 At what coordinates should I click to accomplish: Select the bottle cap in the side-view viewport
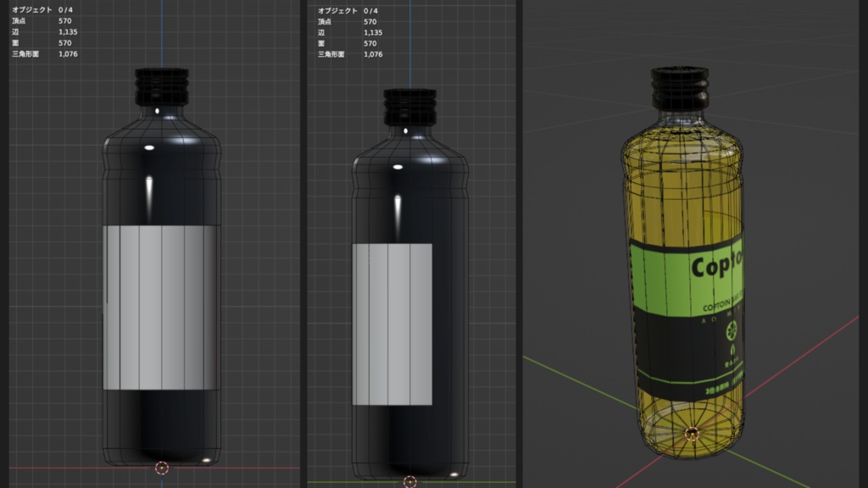pyautogui.click(x=409, y=107)
